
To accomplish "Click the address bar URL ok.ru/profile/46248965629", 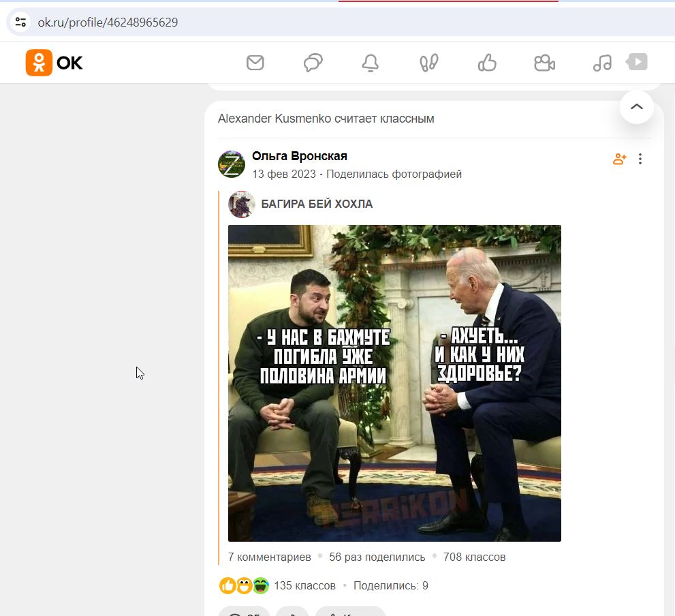I will point(108,22).
